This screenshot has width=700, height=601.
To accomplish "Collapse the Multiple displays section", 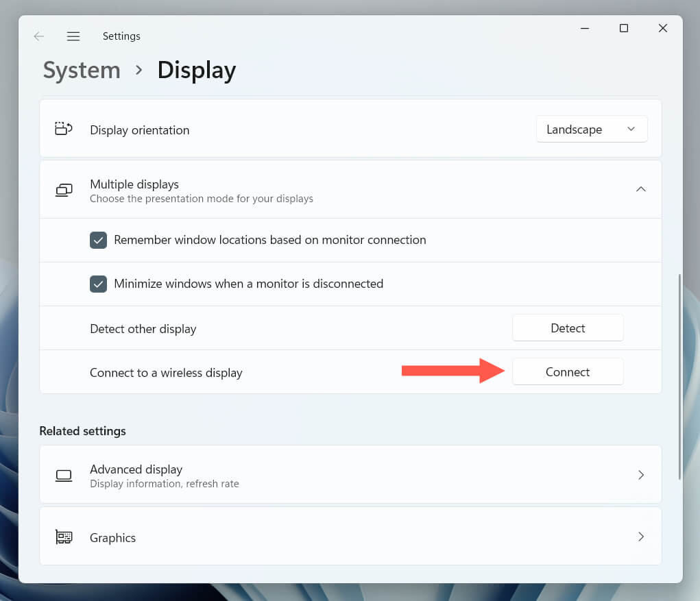I will (x=640, y=189).
